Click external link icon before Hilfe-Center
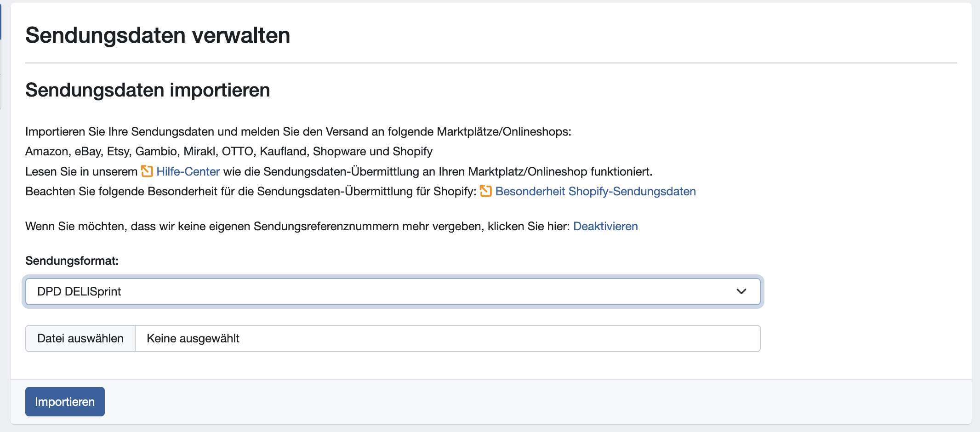The image size is (980, 432). point(147,171)
